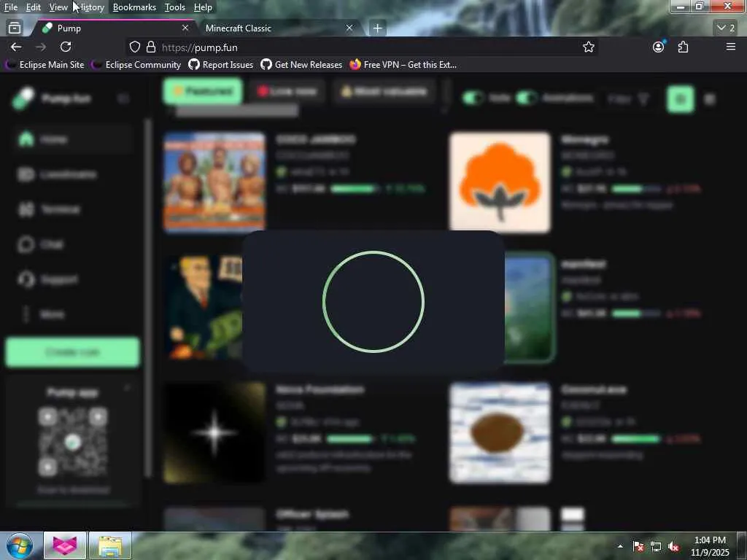This screenshot has width=747, height=560.
Task: Click the pink browser taskbar icon
Action: coord(65,545)
